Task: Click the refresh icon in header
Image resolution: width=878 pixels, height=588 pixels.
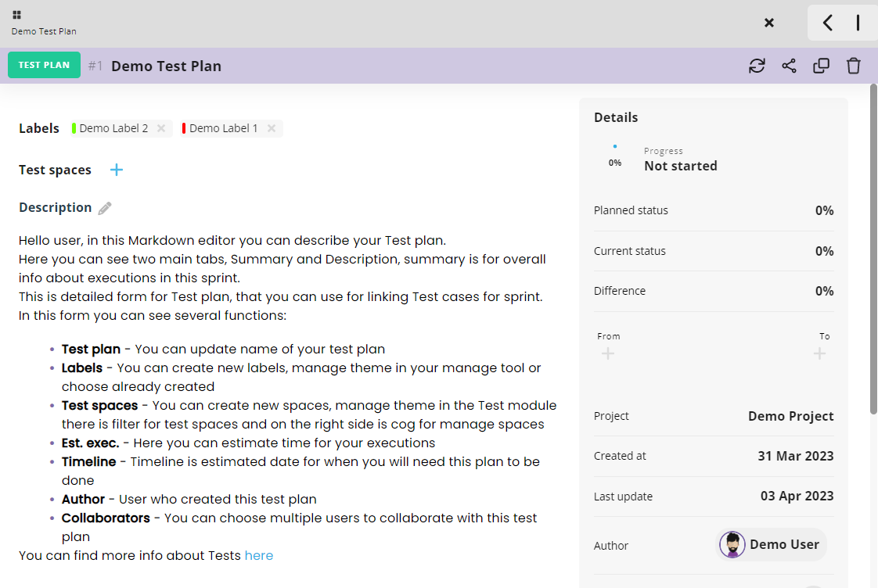Action: 757,66
